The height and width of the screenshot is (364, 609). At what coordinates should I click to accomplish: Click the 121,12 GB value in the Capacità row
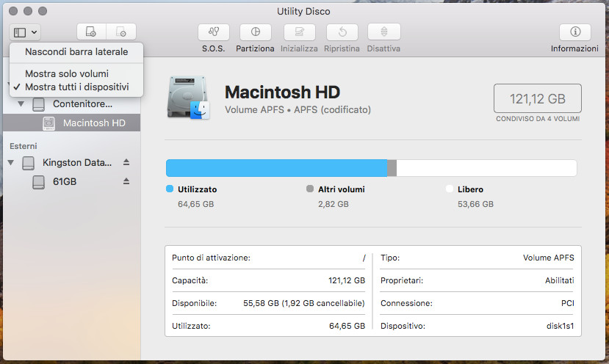pyautogui.click(x=347, y=280)
